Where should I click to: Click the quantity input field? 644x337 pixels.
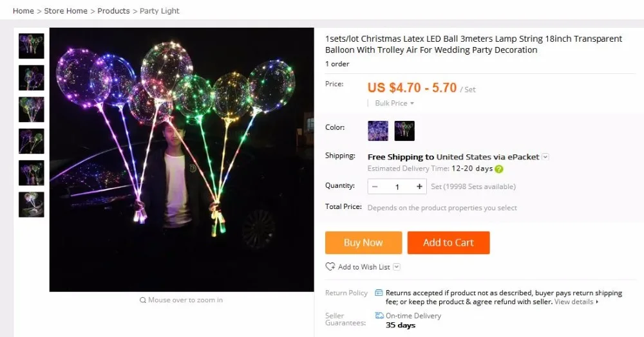pos(397,187)
